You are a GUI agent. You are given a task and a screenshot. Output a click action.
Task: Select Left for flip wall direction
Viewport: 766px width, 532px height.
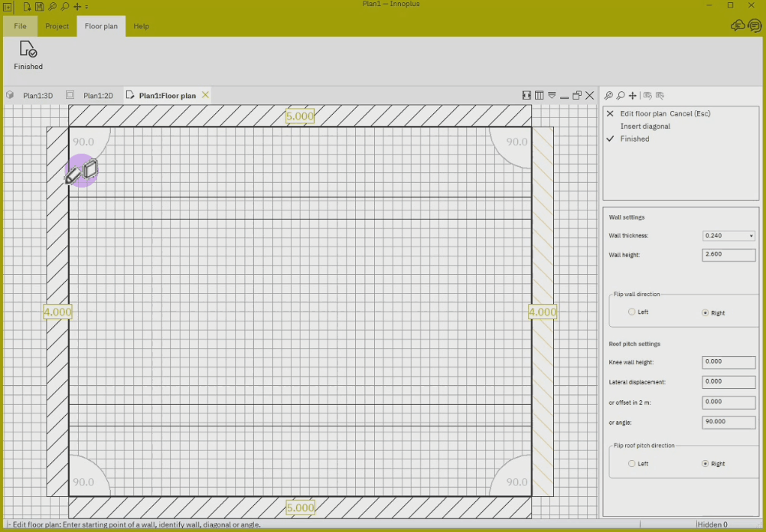coord(631,312)
